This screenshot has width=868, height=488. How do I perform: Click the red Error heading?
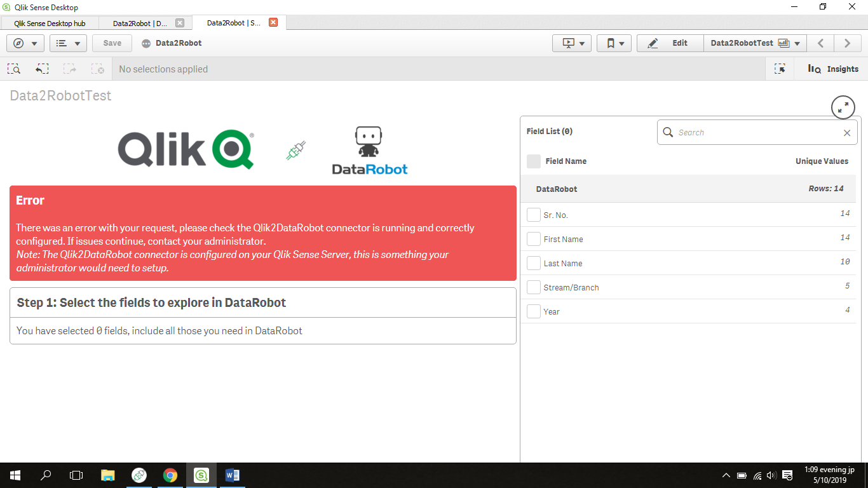[31, 200]
